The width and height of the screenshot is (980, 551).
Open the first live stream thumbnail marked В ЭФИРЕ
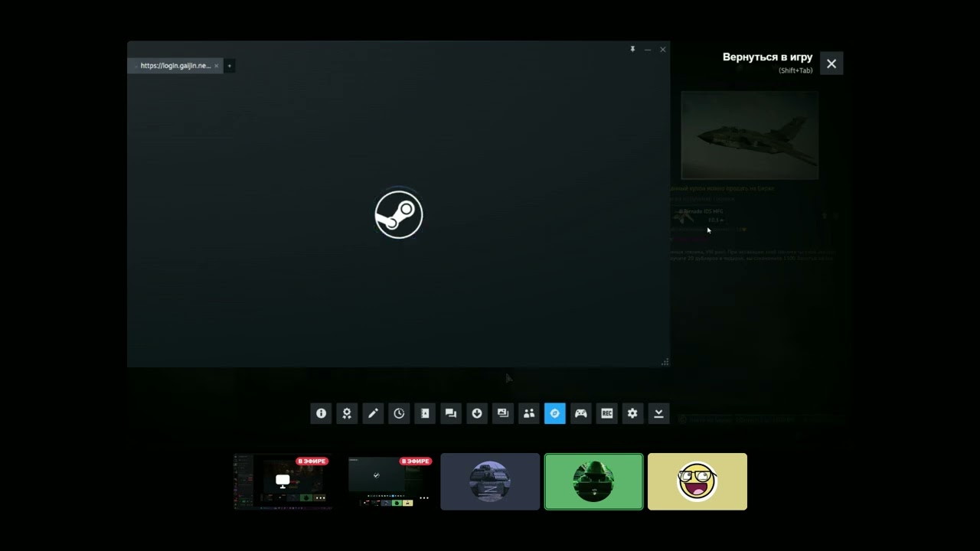click(x=283, y=481)
